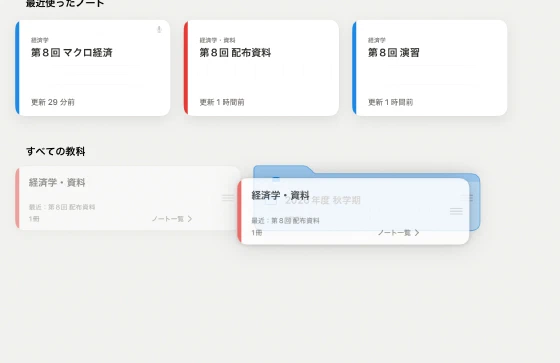Image resolution: width=560 pixels, height=363 pixels.
Task: Click the 経済学 label above 第8回 マクロ経済
Action: click(40, 40)
